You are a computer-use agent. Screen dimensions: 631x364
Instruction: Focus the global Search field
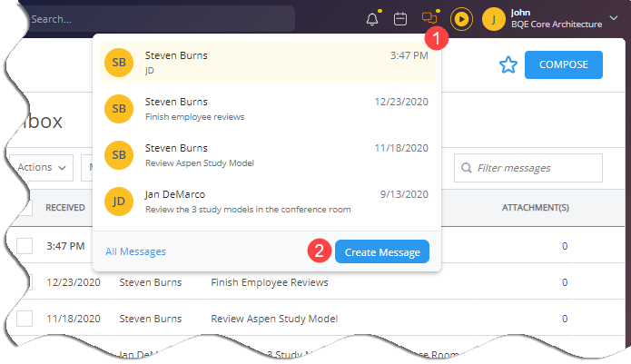pyautogui.click(x=161, y=19)
